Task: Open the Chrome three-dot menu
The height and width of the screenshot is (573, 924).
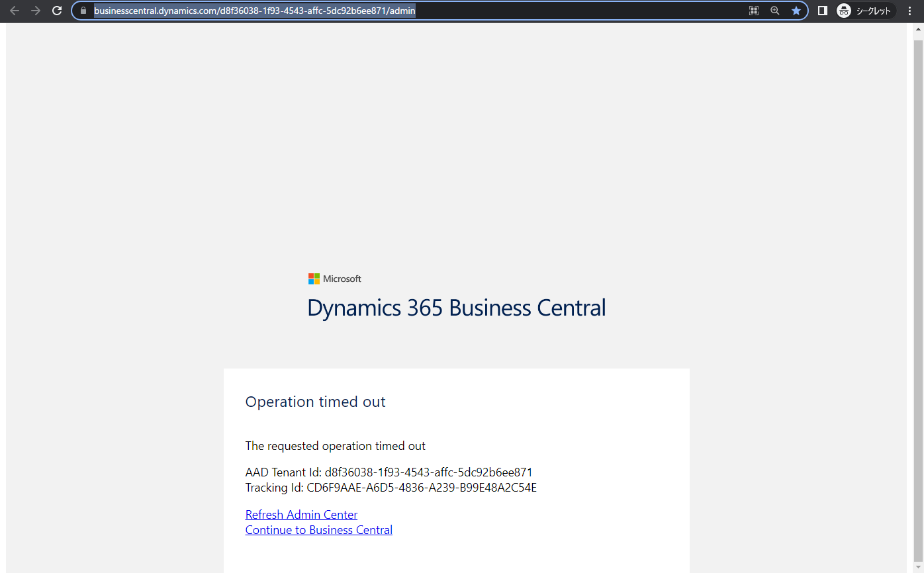Action: (910, 11)
